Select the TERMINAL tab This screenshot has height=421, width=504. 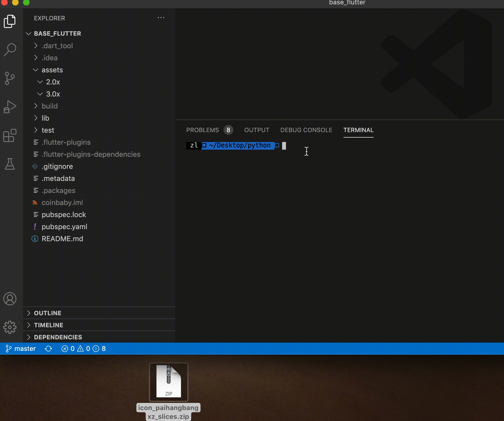click(358, 130)
